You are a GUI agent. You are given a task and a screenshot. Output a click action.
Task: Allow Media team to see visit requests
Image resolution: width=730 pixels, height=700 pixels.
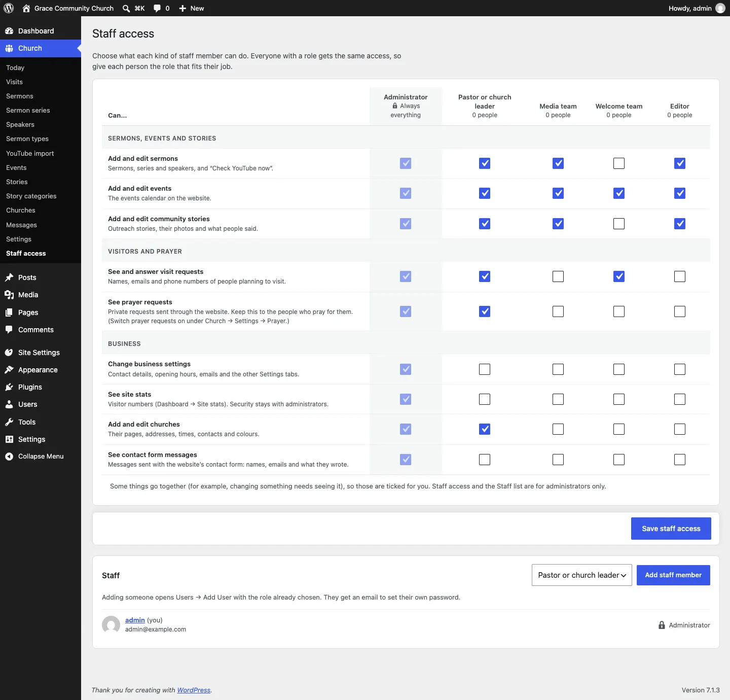point(558,276)
